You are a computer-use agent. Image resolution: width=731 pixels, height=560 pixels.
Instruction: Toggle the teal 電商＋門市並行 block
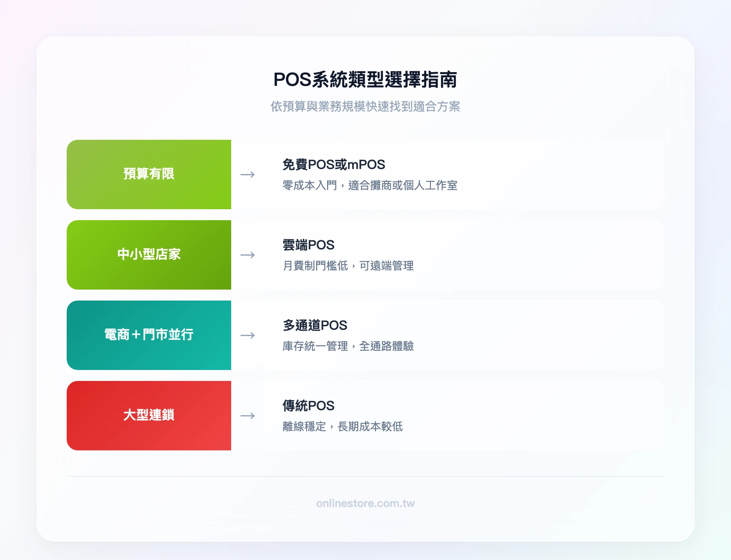point(149,335)
